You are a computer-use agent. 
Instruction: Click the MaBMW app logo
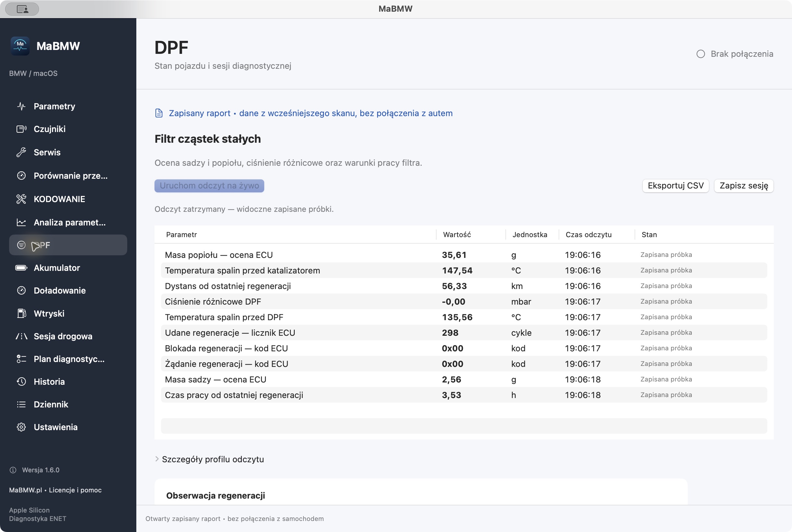click(20, 46)
